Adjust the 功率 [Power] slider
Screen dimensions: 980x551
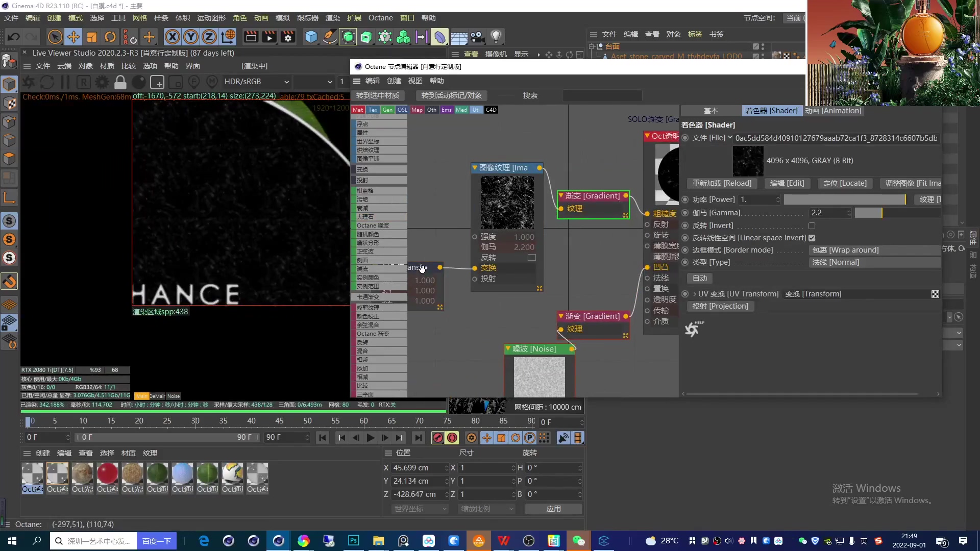[845, 199]
